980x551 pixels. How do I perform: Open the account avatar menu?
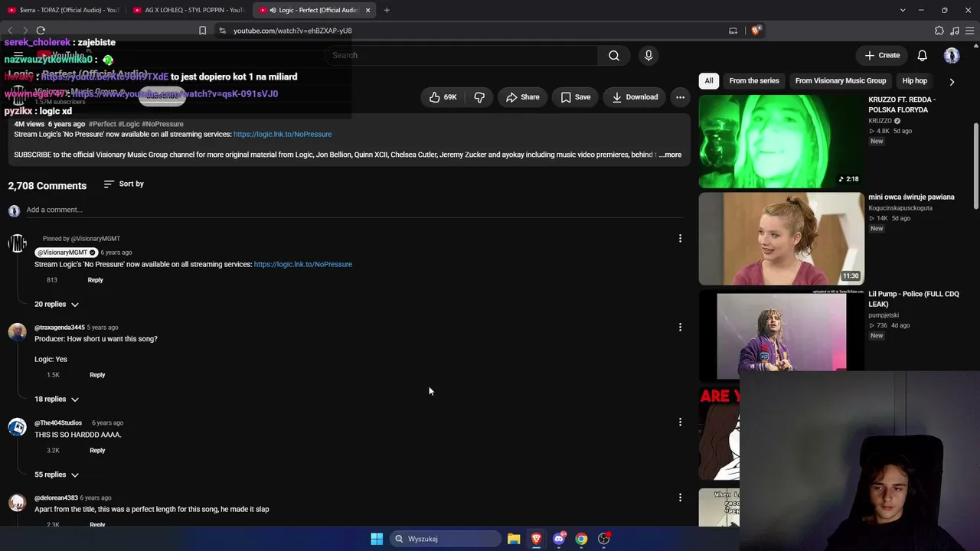pos(952,55)
